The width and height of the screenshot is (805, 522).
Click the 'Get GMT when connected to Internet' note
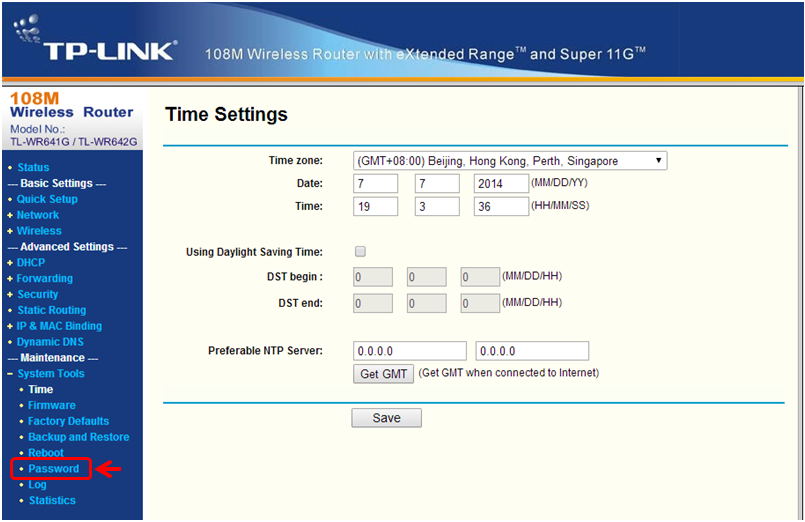pyautogui.click(x=509, y=373)
